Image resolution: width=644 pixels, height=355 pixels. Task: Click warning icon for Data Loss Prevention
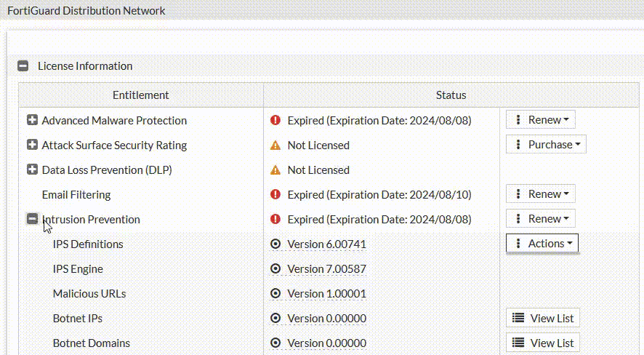click(x=275, y=169)
